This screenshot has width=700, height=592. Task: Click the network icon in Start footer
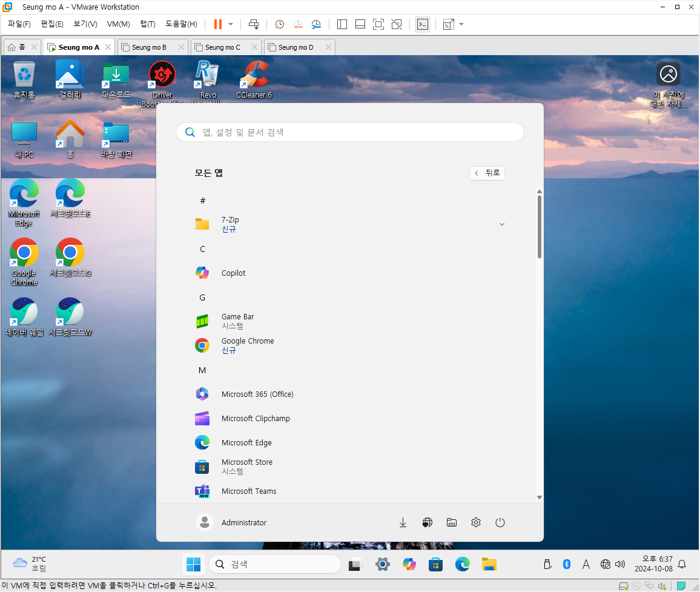(428, 522)
